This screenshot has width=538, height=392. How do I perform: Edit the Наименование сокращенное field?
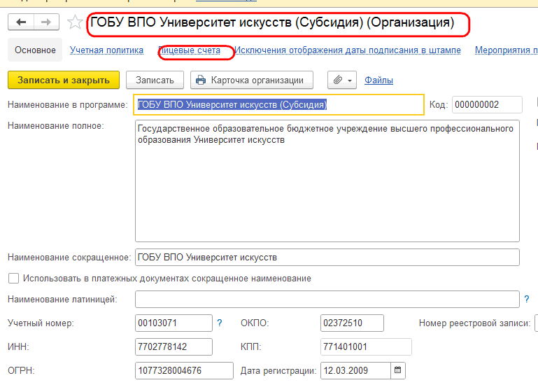pyautogui.click(x=327, y=258)
